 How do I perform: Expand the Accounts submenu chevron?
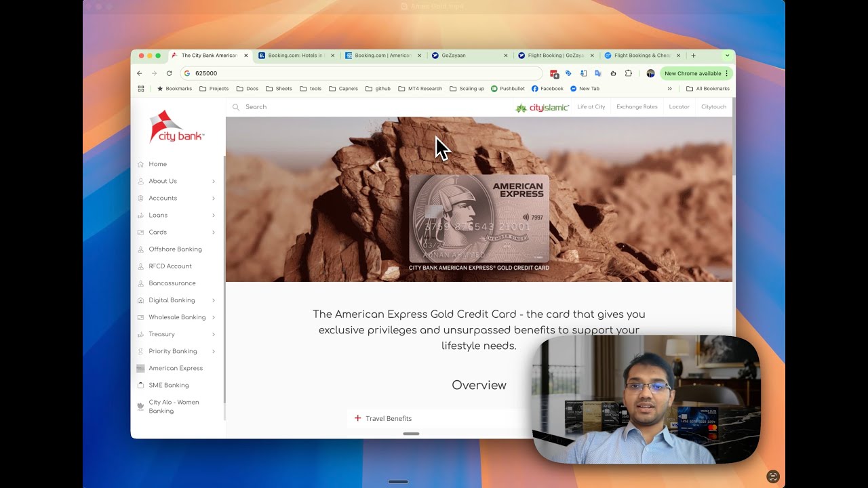pyautogui.click(x=214, y=198)
